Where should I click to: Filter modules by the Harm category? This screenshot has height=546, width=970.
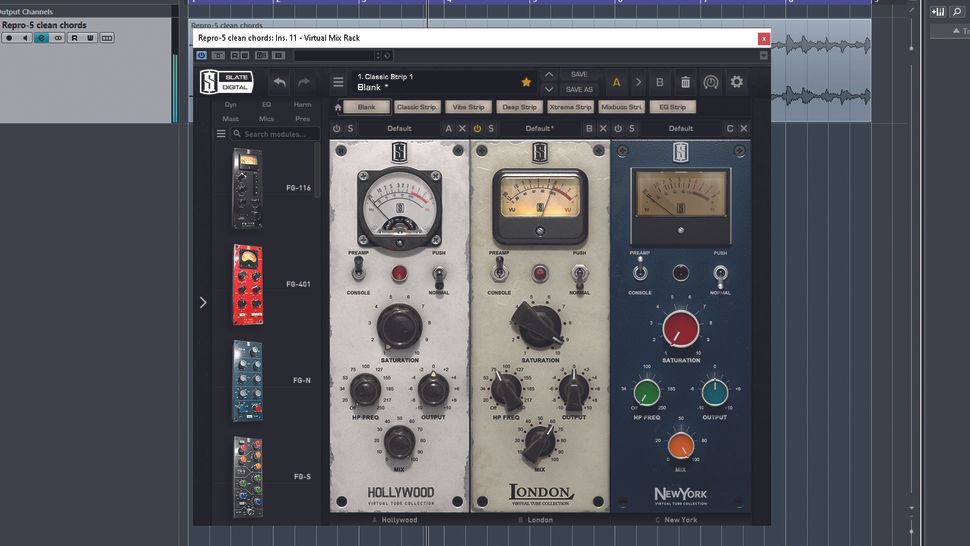[303, 105]
